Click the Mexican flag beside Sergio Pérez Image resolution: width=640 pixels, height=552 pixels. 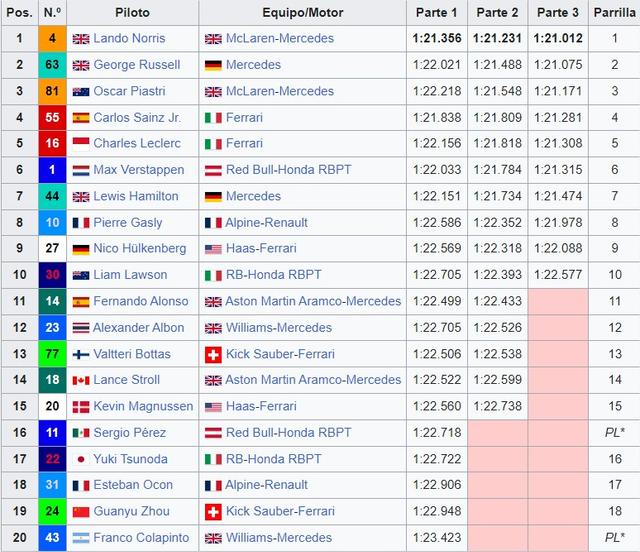81,433
